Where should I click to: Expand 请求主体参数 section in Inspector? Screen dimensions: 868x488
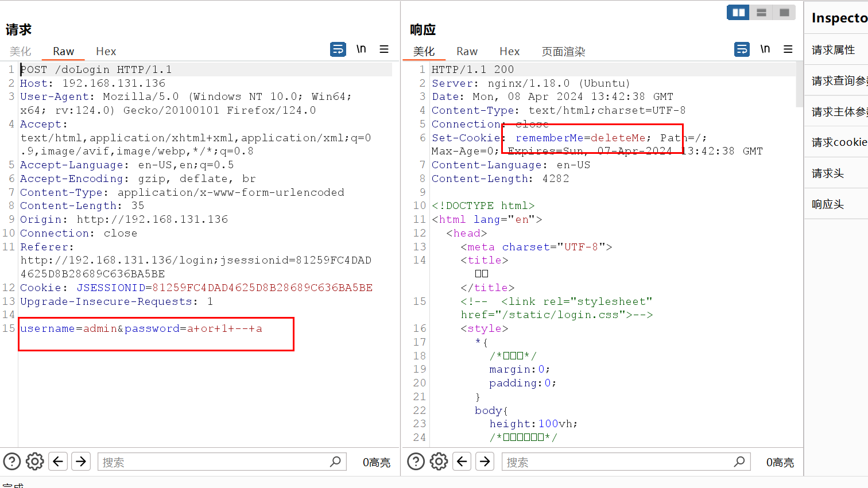(x=836, y=112)
